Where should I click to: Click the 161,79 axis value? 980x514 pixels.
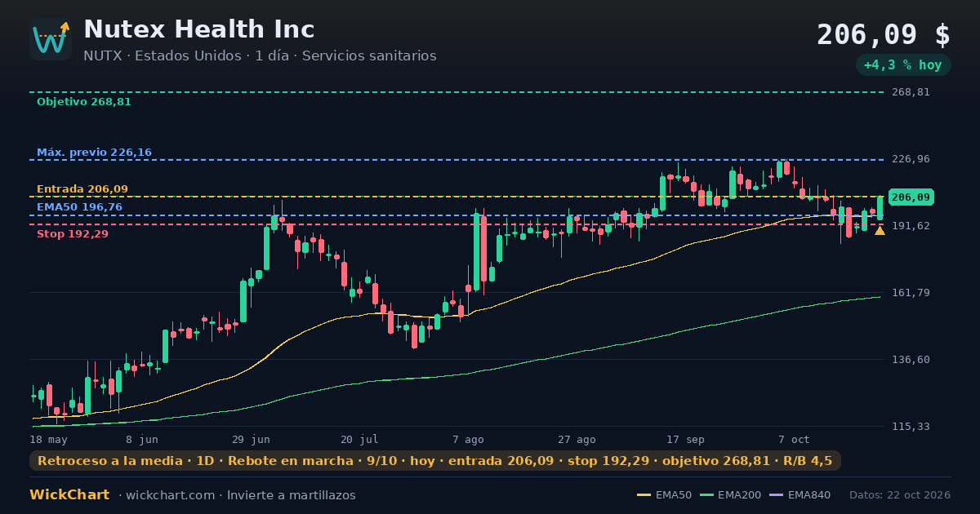(x=911, y=293)
